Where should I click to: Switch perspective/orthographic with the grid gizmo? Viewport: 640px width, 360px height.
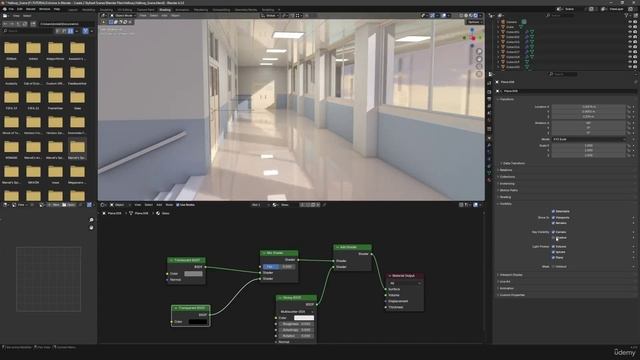tap(479, 74)
